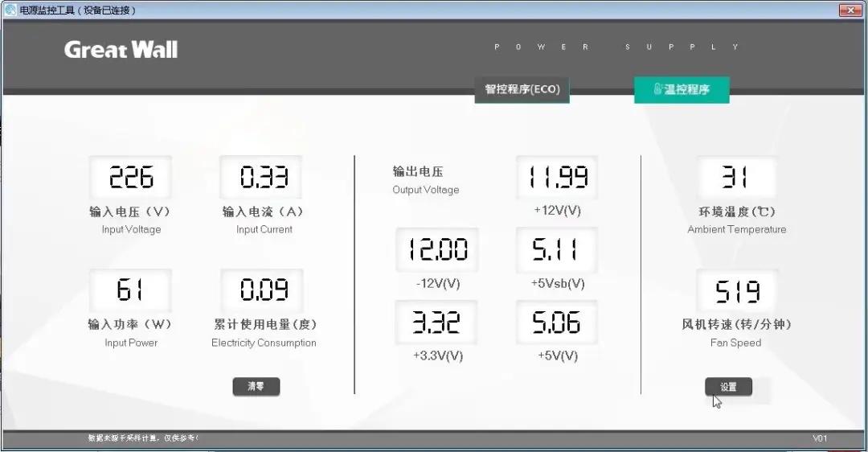This screenshot has width=868, height=452.
Task: Click the footer disclaimer text
Action: [x=143, y=438]
